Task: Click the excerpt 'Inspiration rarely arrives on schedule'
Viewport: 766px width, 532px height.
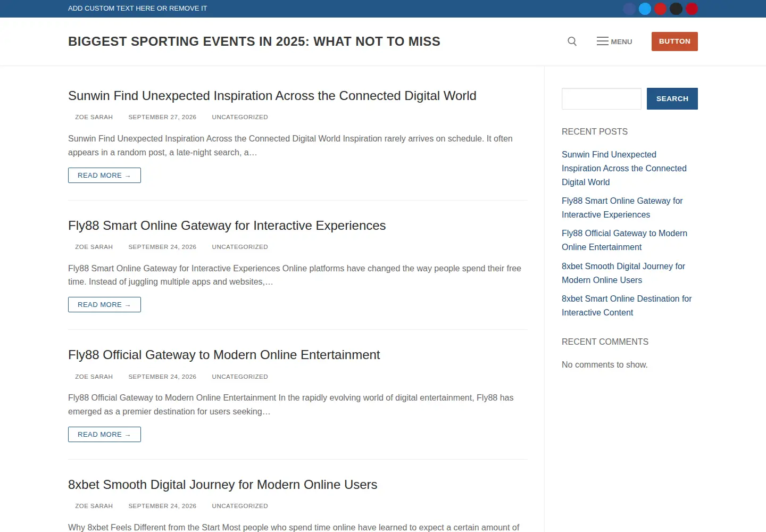Action: tap(290, 145)
